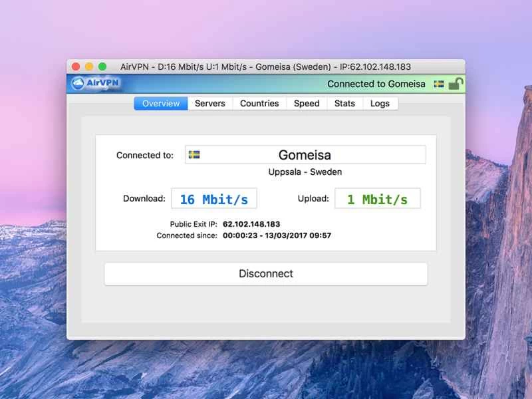532x399 pixels.
Task: Click the Upload speed indicator box
Action: click(377, 198)
